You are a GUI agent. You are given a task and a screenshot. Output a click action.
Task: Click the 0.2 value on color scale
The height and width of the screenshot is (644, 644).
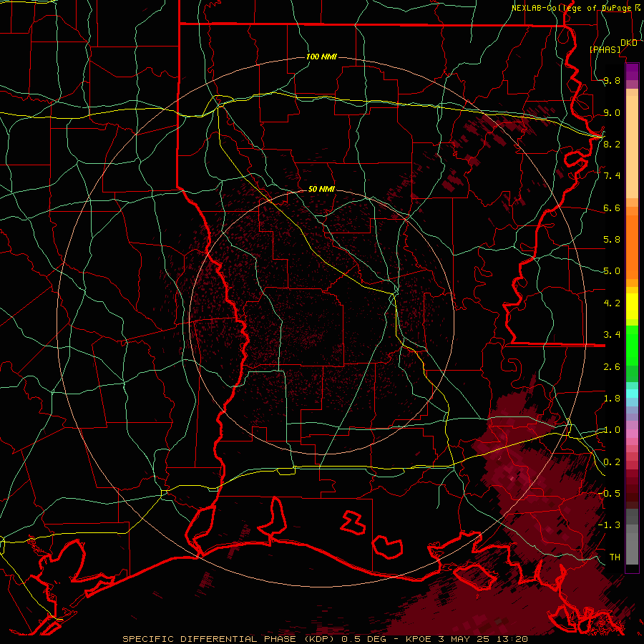coord(612,462)
